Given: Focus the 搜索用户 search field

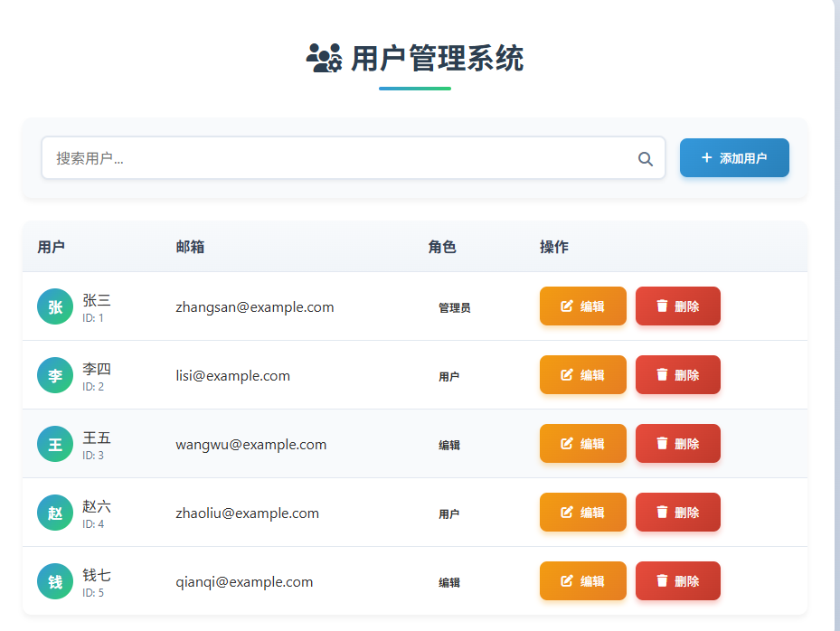Looking at the screenshot, I should coord(354,158).
